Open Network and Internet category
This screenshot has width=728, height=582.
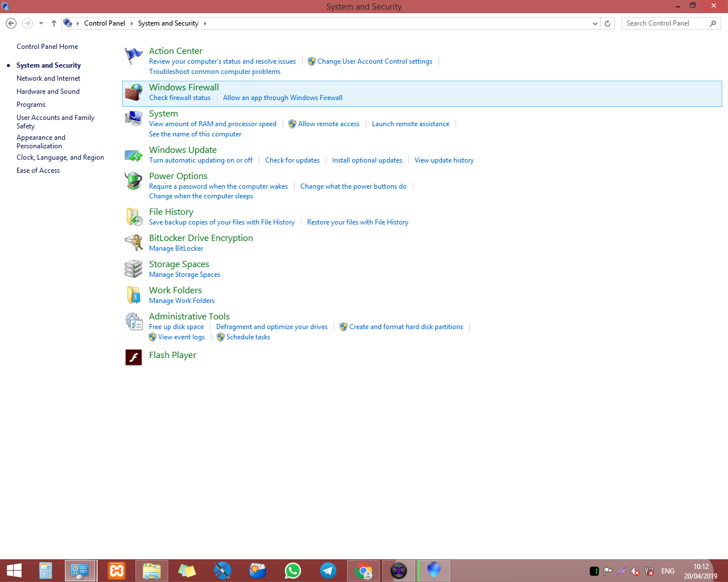[48, 78]
